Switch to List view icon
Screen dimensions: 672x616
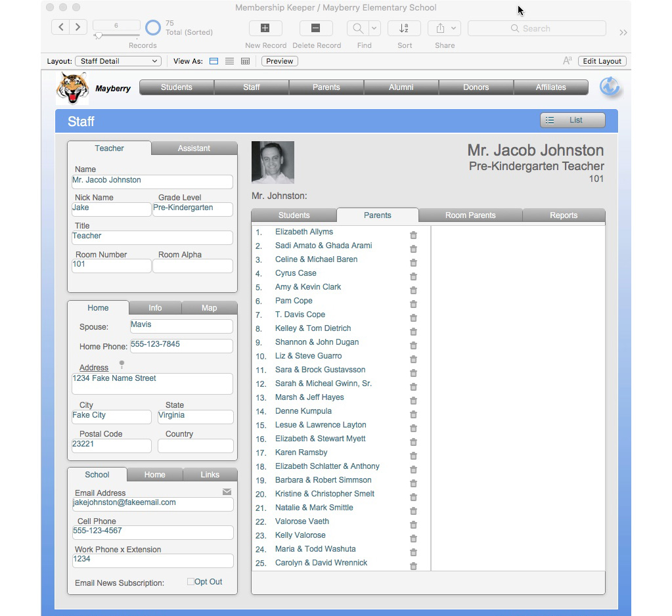pyautogui.click(x=230, y=61)
